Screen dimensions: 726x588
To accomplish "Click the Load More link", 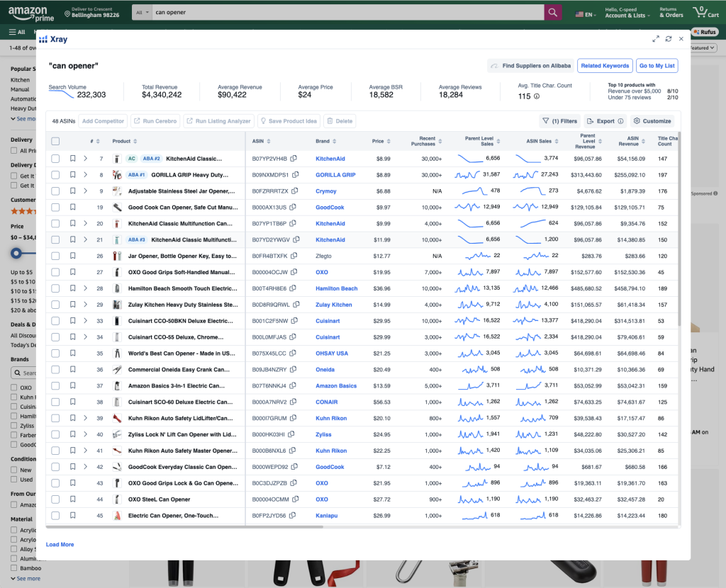I will click(x=60, y=545).
